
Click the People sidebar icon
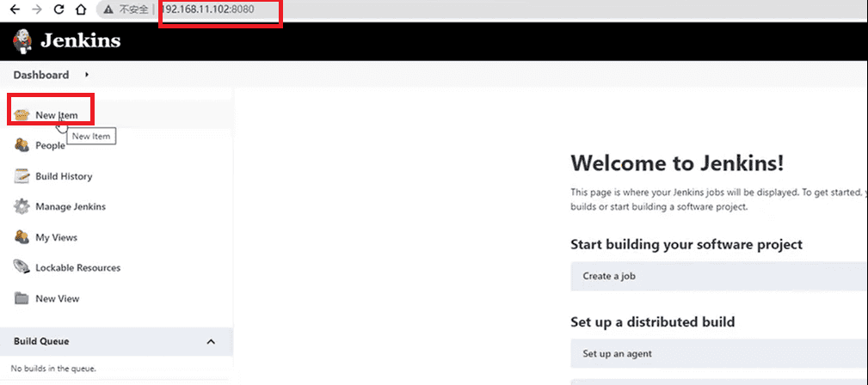(x=21, y=145)
